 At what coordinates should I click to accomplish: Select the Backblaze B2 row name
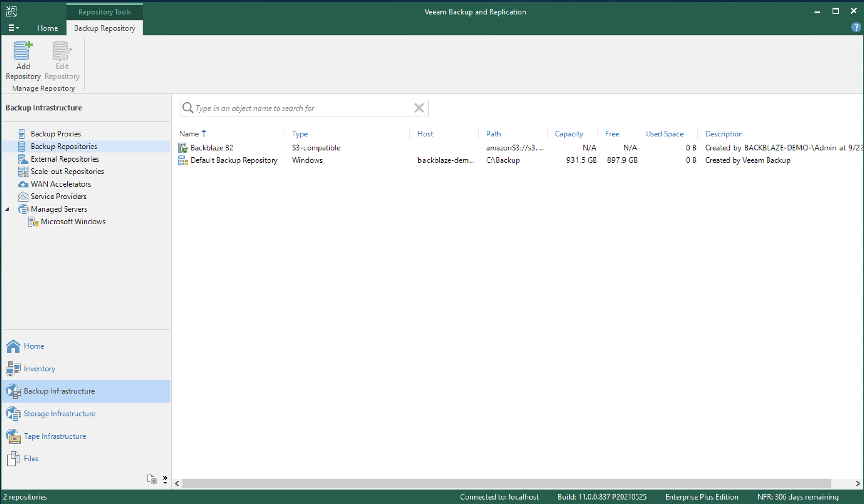coord(212,148)
